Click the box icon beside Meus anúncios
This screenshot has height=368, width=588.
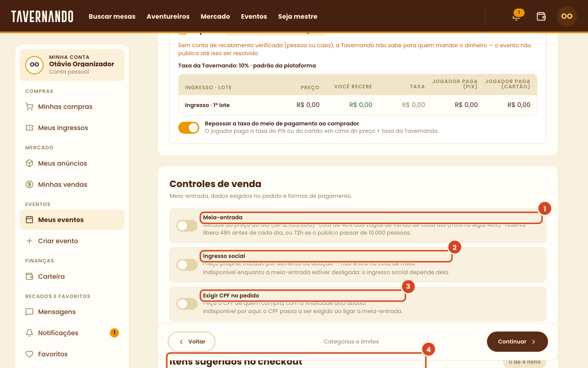tap(29, 163)
